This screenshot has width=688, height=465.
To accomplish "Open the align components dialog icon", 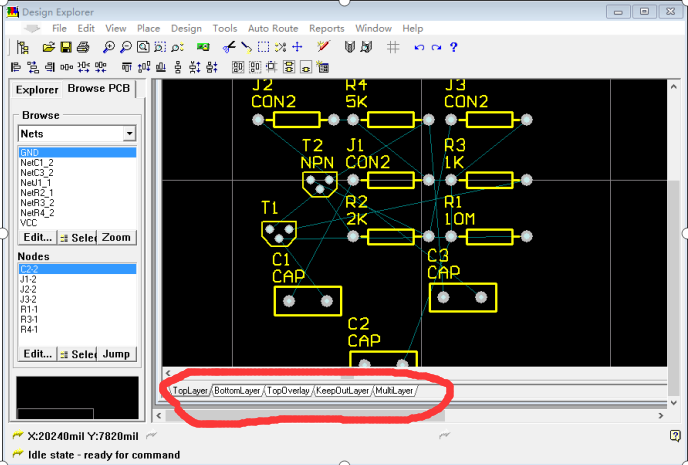I will click(x=323, y=67).
